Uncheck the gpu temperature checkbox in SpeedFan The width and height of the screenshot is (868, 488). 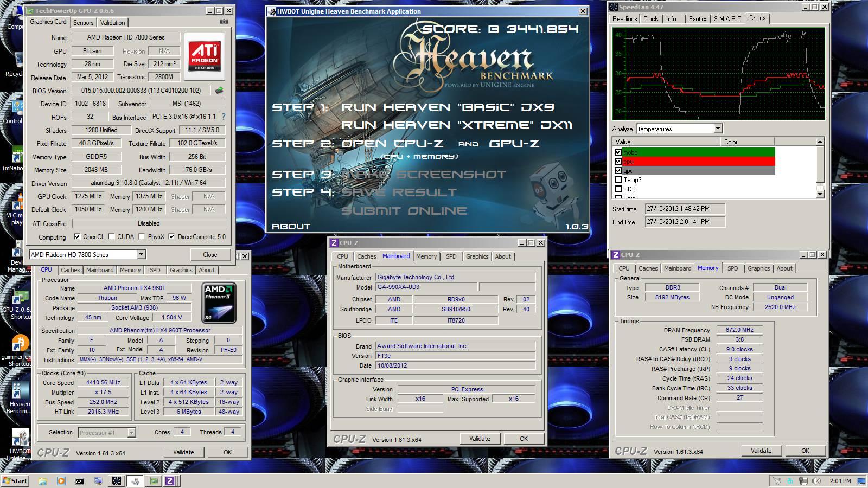[618, 171]
